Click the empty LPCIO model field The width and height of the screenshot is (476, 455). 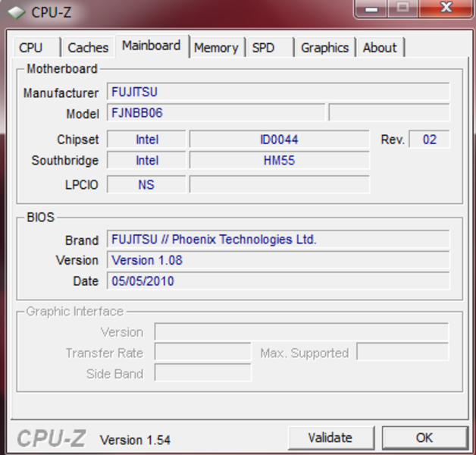(279, 184)
